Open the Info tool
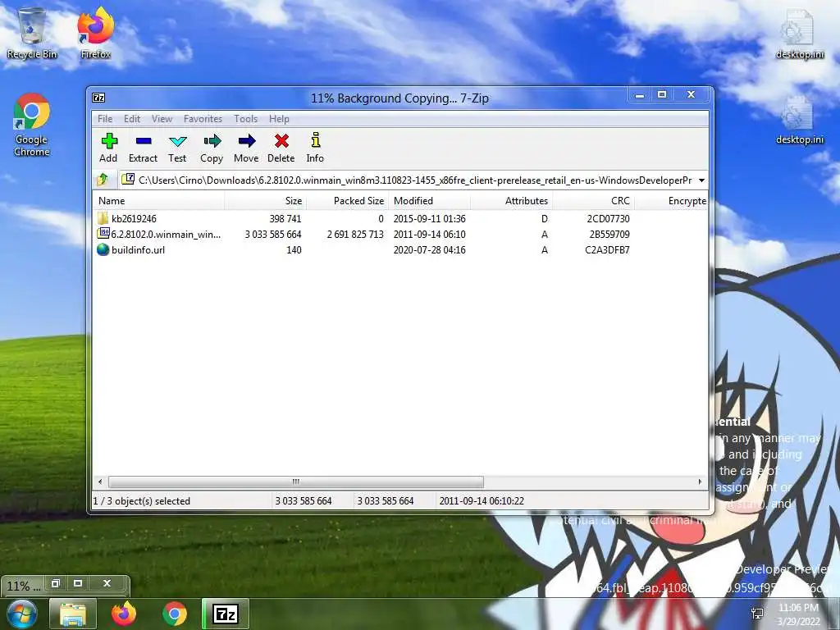The width and height of the screenshot is (840, 630). click(x=316, y=140)
